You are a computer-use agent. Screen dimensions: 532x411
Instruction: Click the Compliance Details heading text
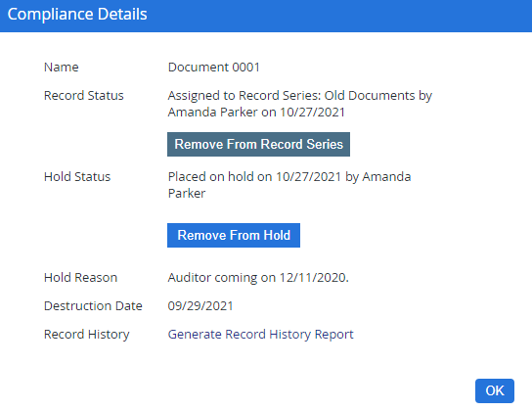pyautogui.click(x=77, y=15)
